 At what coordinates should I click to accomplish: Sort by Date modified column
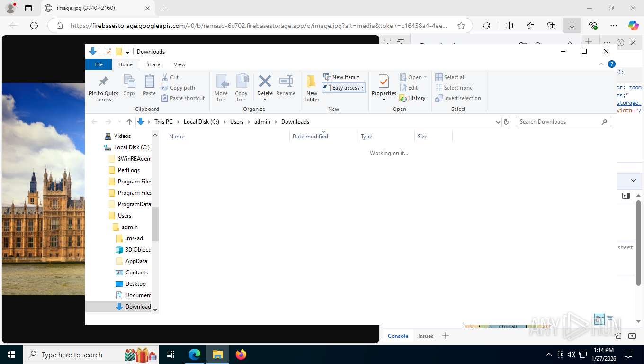click(323, 136)
